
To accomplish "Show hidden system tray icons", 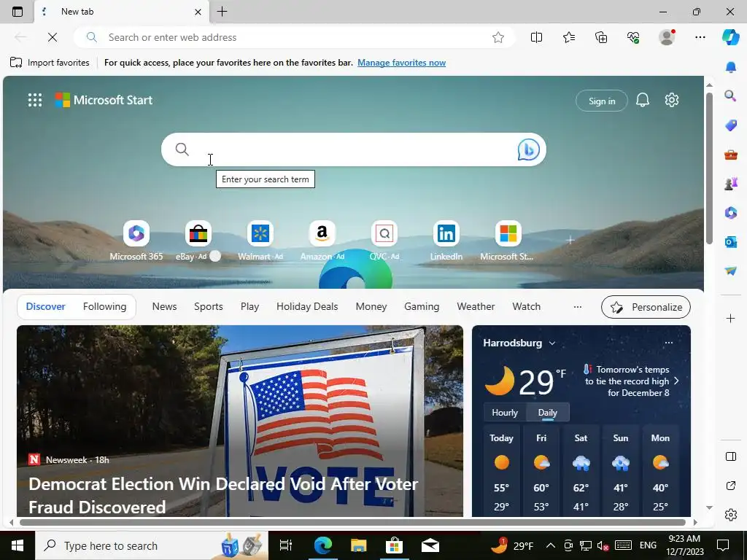I will [550, 545].
